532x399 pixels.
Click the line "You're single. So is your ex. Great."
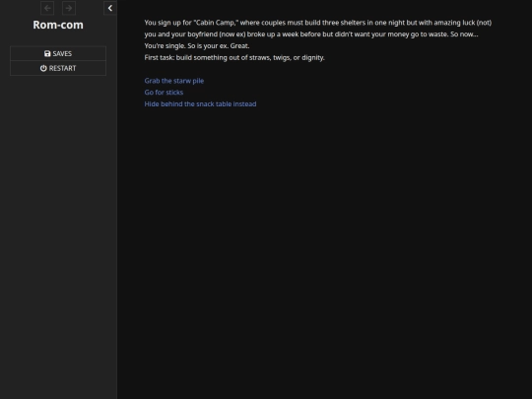197,45
